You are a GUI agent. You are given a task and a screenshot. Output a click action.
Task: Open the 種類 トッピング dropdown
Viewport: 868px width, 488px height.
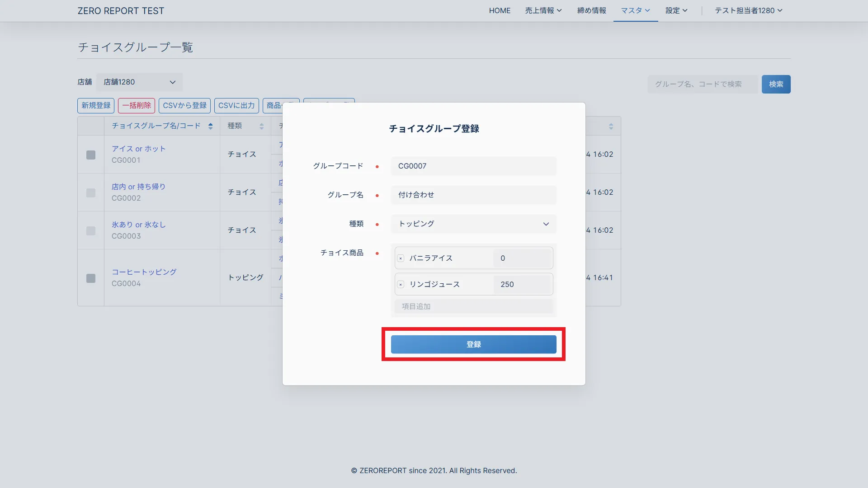473,224
